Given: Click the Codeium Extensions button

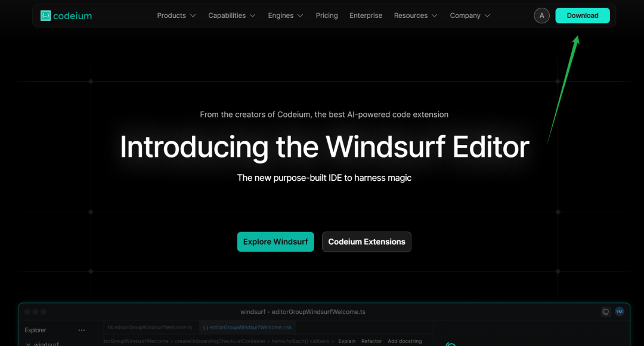Looking at the screenshot, I should click(x=367, y=242).
